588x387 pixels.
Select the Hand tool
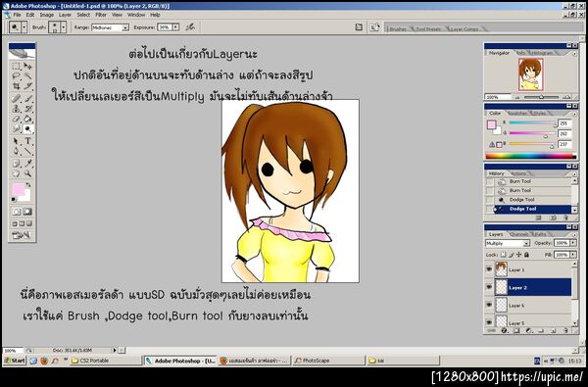pyautogui.click(x=16, y=173)
